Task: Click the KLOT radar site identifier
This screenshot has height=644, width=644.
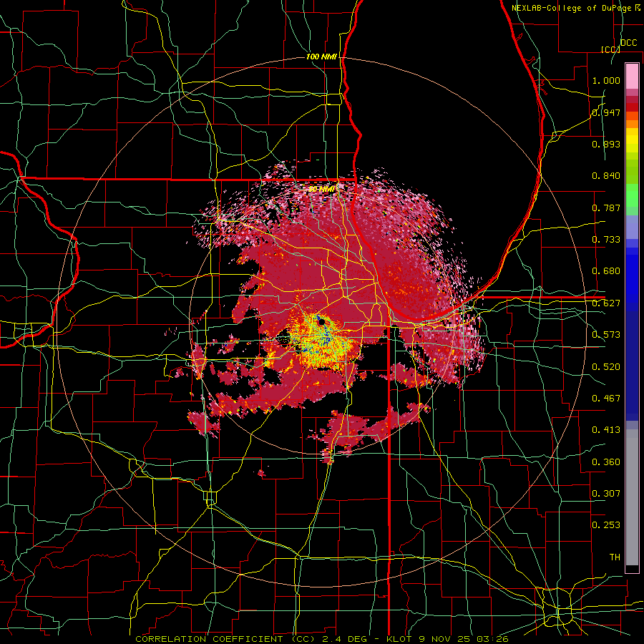Action: 400,639
